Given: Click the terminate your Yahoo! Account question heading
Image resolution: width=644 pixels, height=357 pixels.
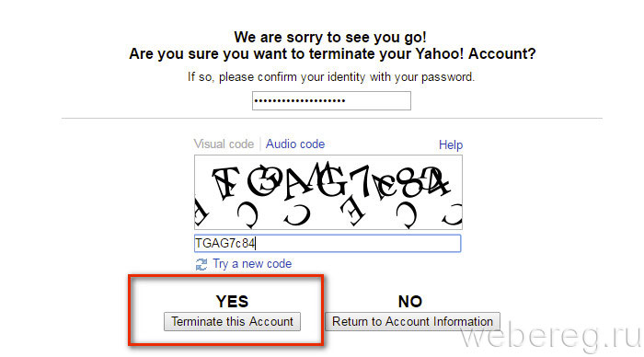Looking at the screenshot, I should click(332, 53).
